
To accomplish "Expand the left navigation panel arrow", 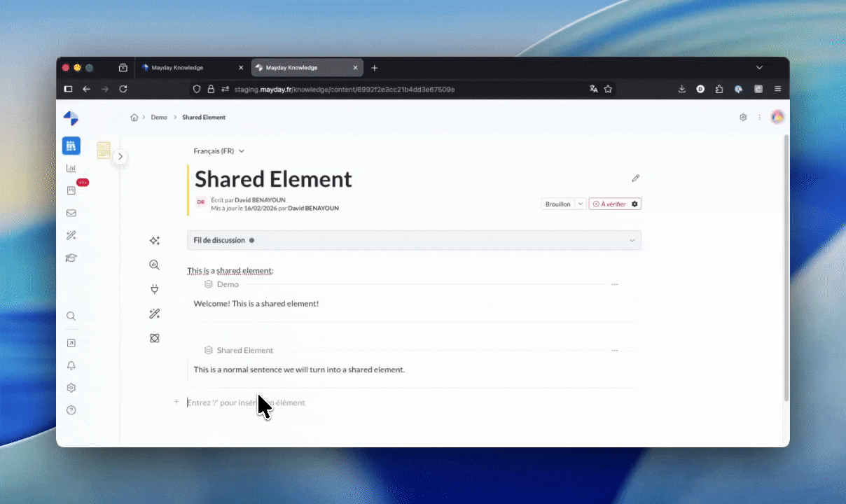I will (x=120, y=157).
